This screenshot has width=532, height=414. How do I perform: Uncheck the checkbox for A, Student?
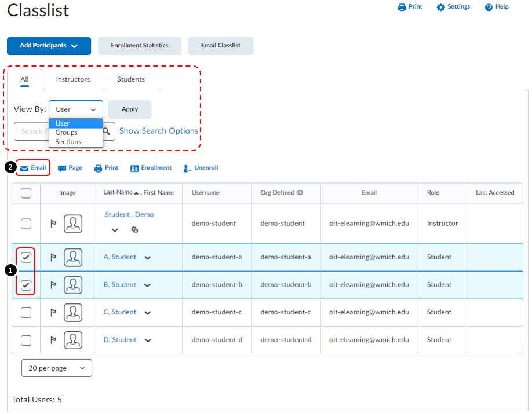[26, 257]
